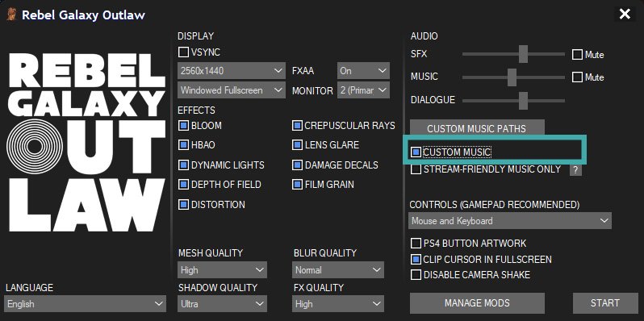Viewport: 644px width, 321px height.
Task: Expand the FX QUALITY dropdown
Action: pyautogui.click(x=338, y=304)
